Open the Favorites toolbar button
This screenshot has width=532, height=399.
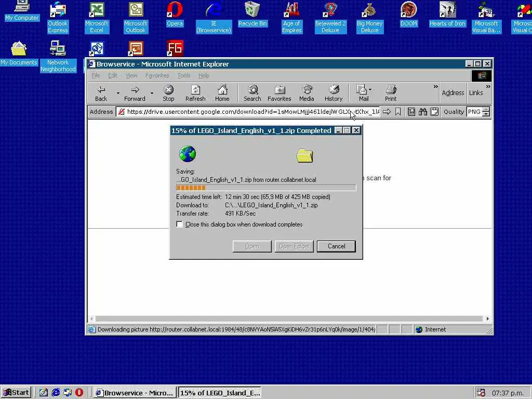279,93
